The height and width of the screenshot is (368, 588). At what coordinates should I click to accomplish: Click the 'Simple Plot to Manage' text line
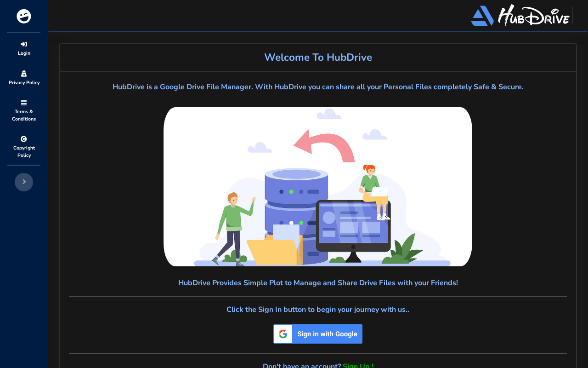(x=318, y=282)
